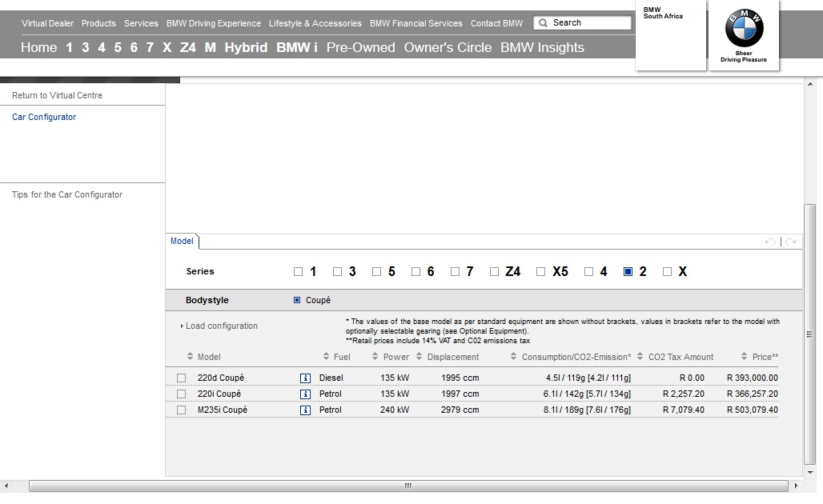Open Tips for the Car Configurator
This screenshot has height=504, width=823.
coord(67,194)
